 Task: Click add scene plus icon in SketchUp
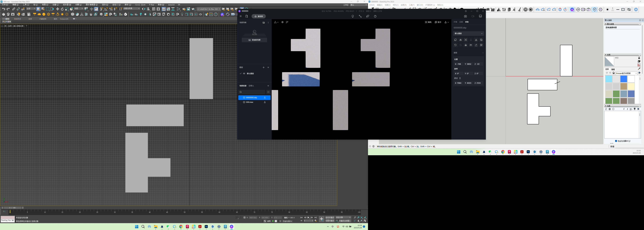(x=610, y=109)
